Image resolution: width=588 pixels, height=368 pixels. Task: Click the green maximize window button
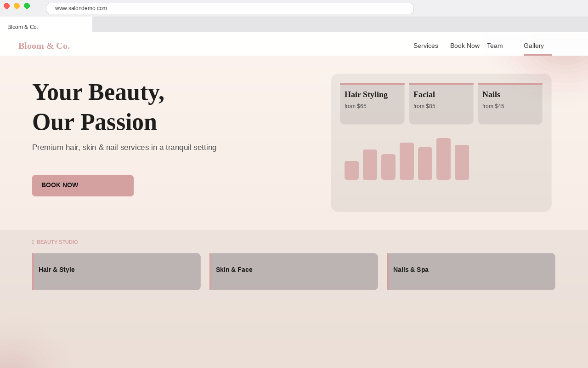click(27, 6)
